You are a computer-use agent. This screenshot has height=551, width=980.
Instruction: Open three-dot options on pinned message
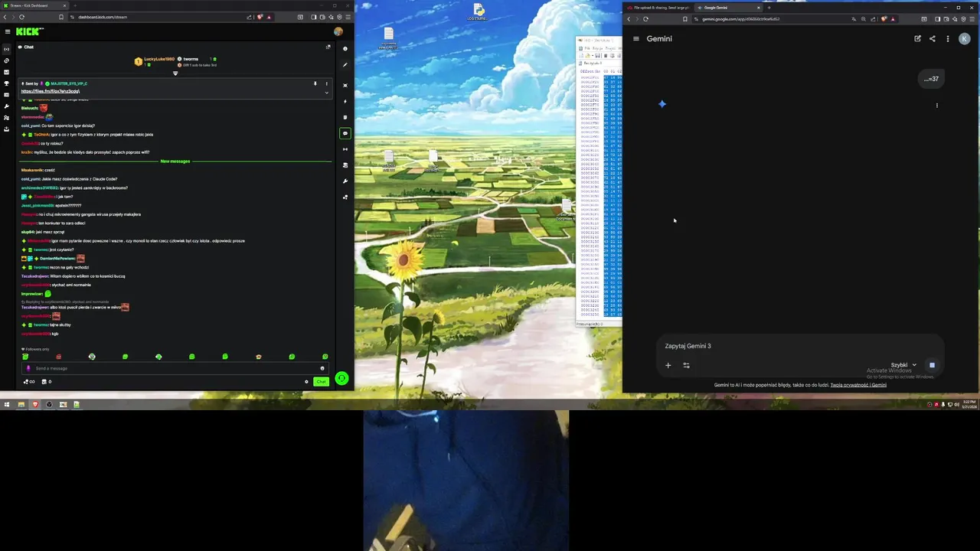326,83
